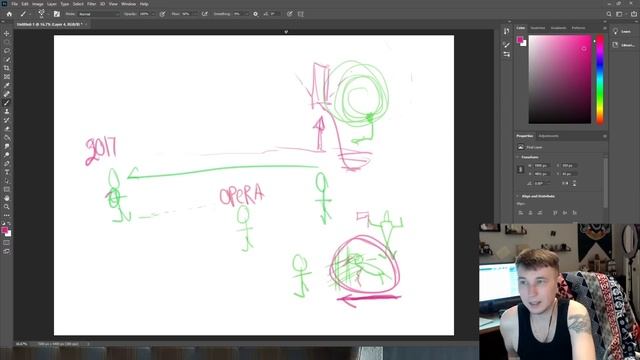
Task: Select the Move tool
Action: coord(7,33)
